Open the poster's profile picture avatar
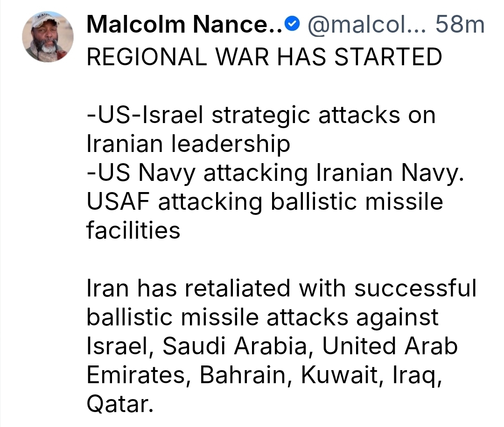Viewport: 504px width, 427px height. pos(48,37)
